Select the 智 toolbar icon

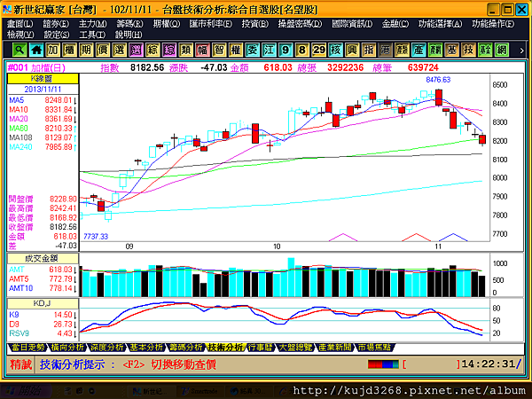tap(219, 51)
